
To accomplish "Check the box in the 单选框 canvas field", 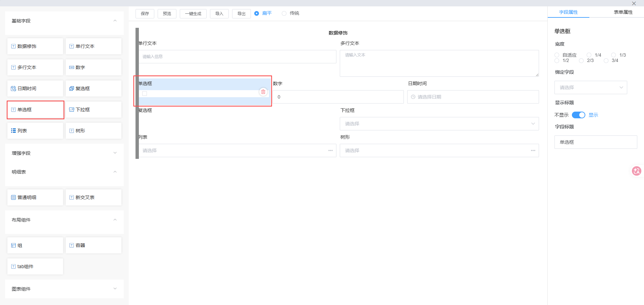I will coord(145,94).
